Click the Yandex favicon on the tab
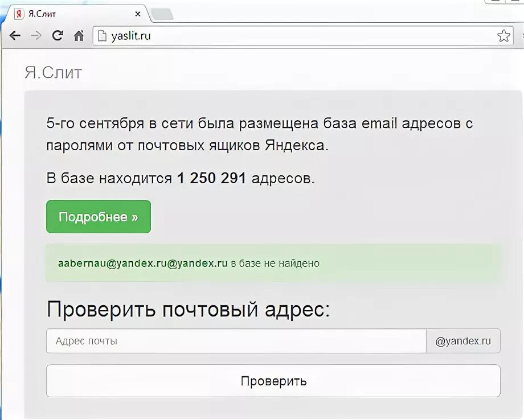The image size is (524, 420). (x=19, y=14)
